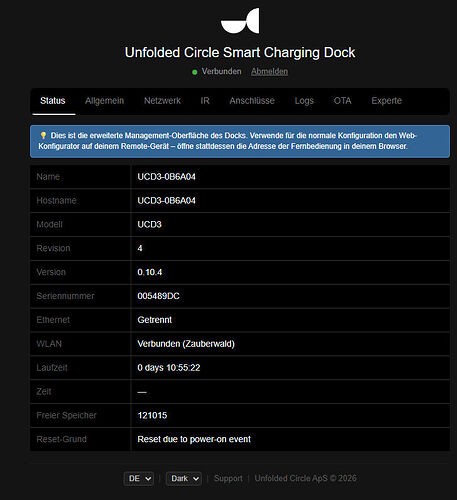
Task: Switch to the Allgemein tab
Action: pos(104,101)
